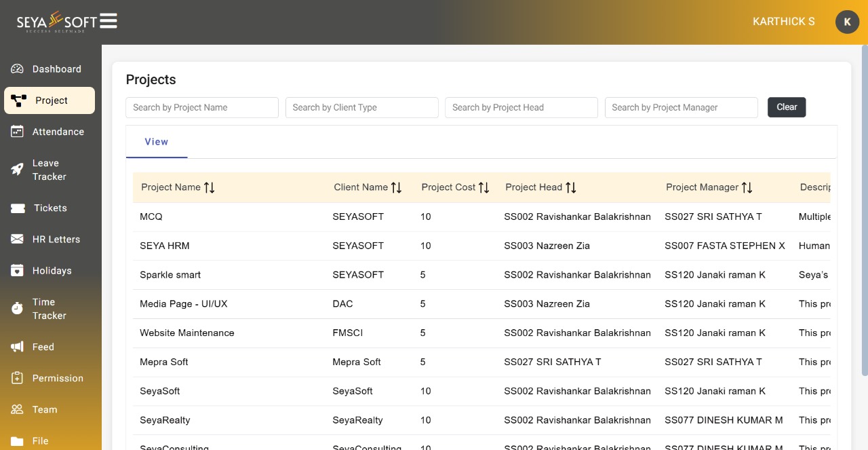
Task: Click the Holidays calendar icon
Action: pos(17,270)
